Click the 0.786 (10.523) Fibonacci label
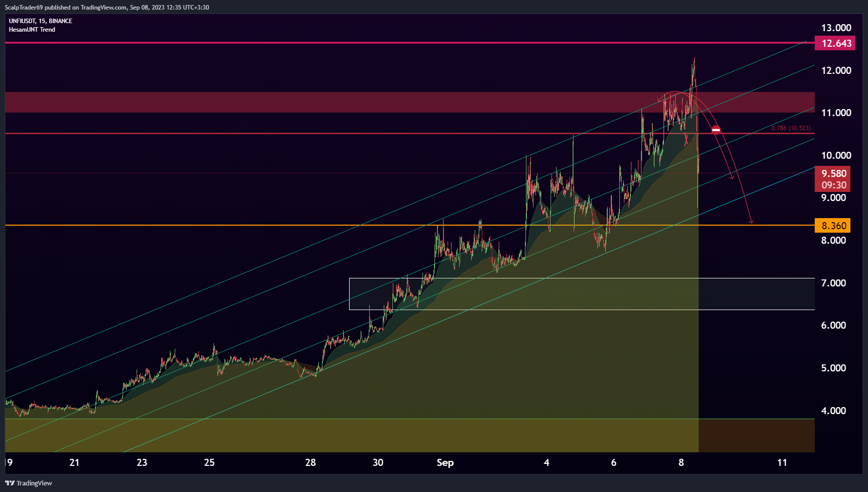 (x=791, y=128)
